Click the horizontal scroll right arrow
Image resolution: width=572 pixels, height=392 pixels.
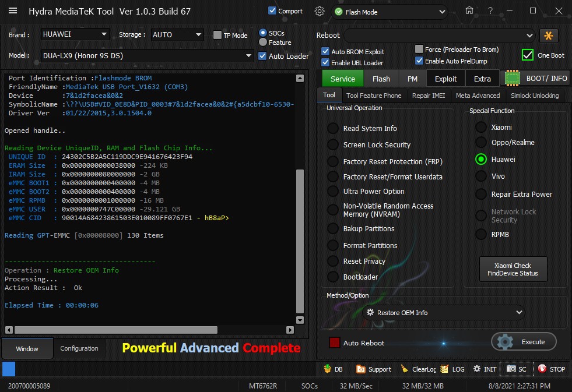click(x=290, y=330)
